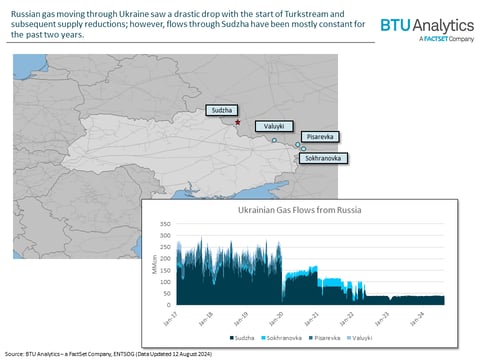Click the 300 y-axis value
Screen dimensions: 480x360
pos(165,235)
